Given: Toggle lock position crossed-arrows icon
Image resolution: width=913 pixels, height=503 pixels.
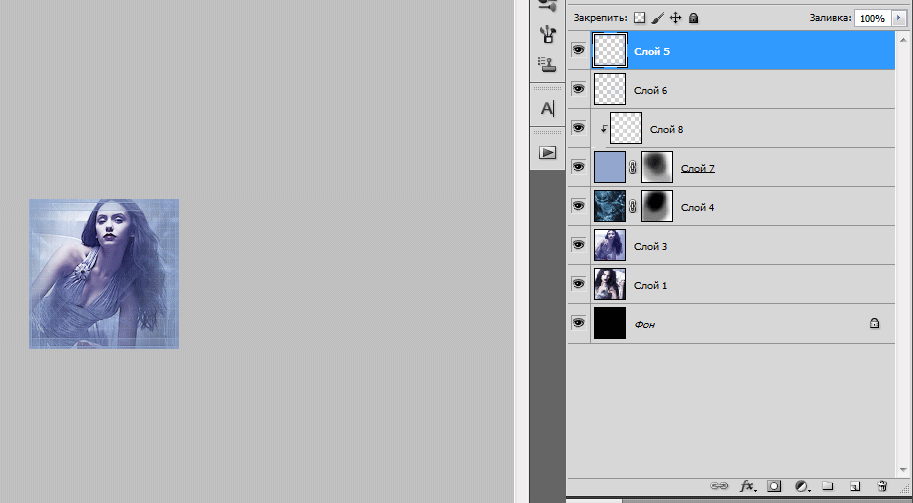Looking at the screenshot, I should (675, 18).
